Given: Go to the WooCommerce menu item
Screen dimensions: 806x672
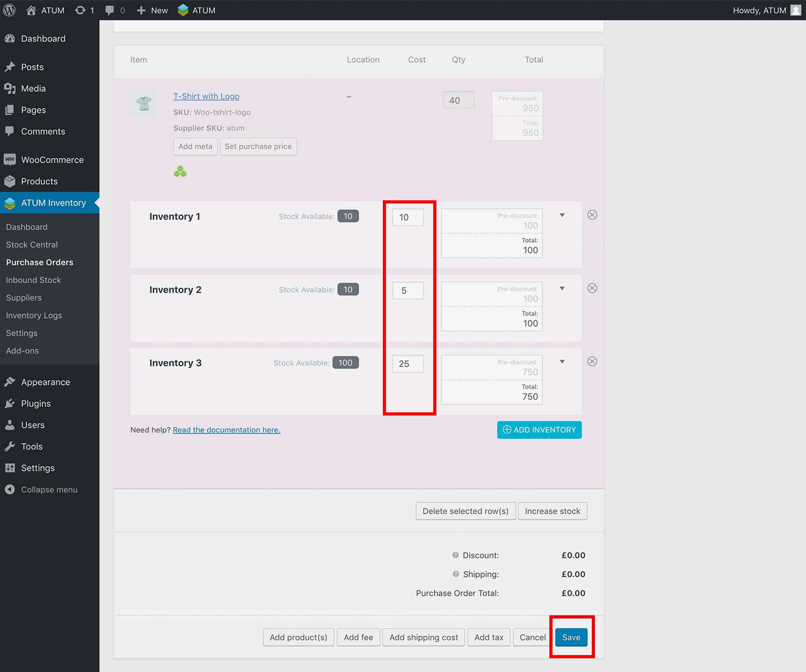Looking at the screenshot, I should (52, 160).
